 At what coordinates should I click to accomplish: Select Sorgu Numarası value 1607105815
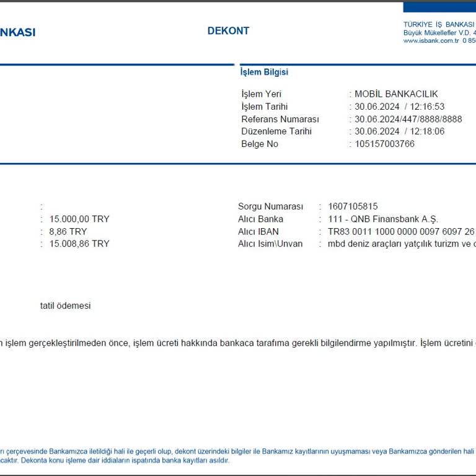[x=353, y=206]
